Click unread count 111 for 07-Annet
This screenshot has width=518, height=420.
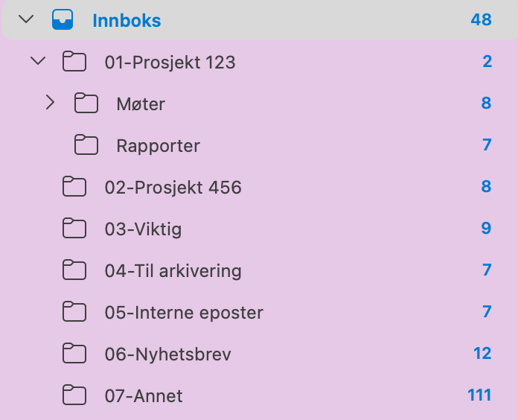click(479, 395)
